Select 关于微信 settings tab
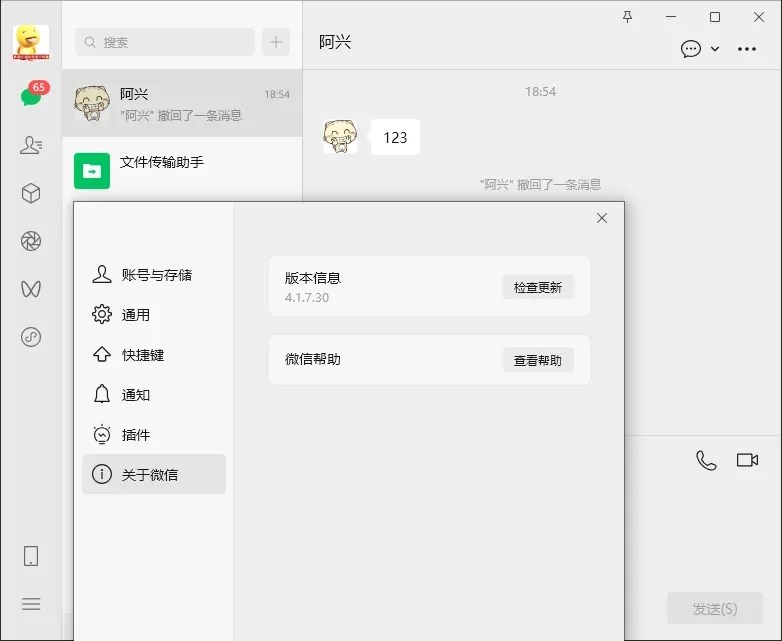This screenshot has width=782, height=641. coord(154,474)
